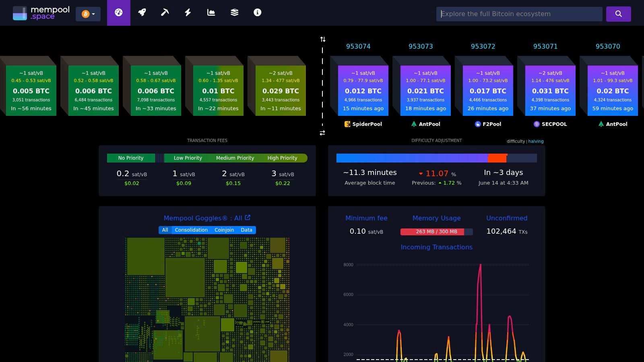Open the mined block with 0.031 BTC
Viewport: 644px width, 362px height.
[x=550, y=90]
